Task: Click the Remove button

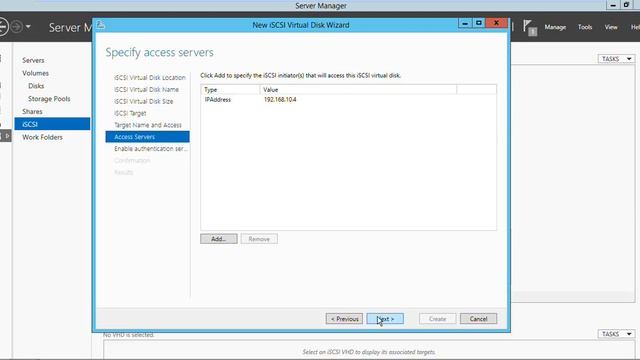Action: [259, 239]
